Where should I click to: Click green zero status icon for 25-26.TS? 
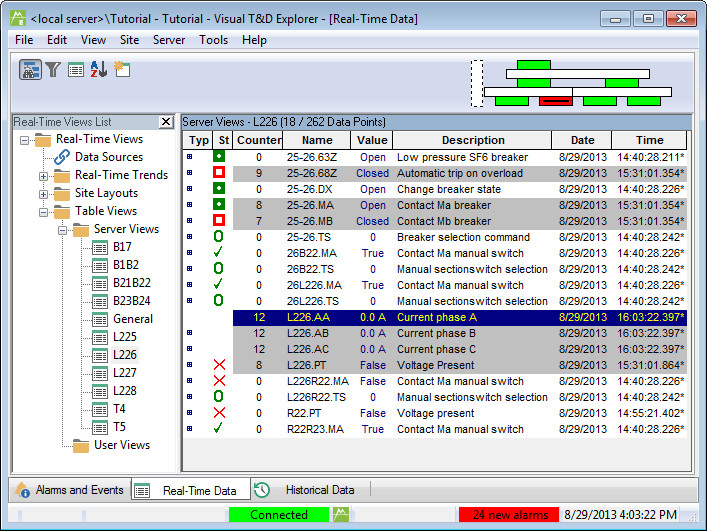(219, 237)
